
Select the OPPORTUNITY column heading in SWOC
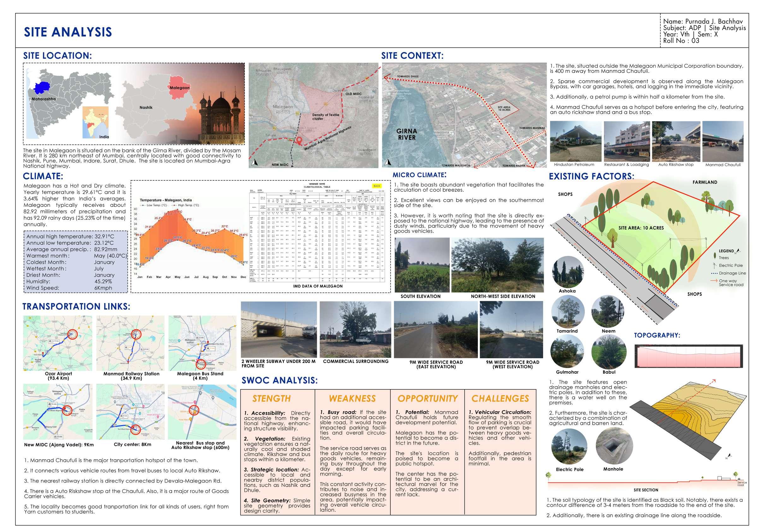pyautogui.click(x=427, y=398)
